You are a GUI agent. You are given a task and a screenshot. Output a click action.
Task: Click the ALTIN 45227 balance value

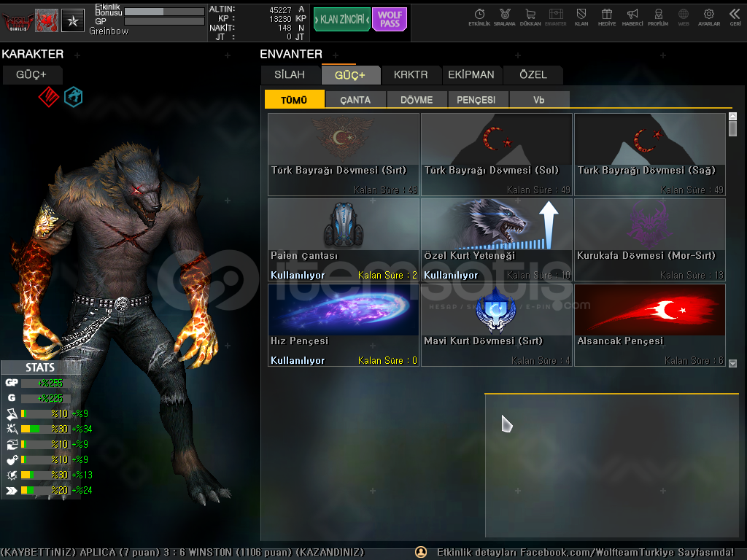280,10
